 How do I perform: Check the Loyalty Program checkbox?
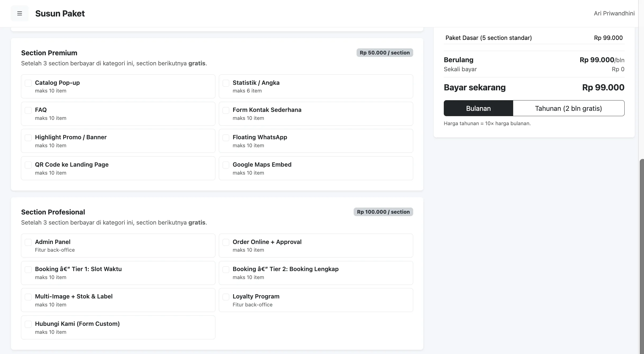click(x=226, y=297)
